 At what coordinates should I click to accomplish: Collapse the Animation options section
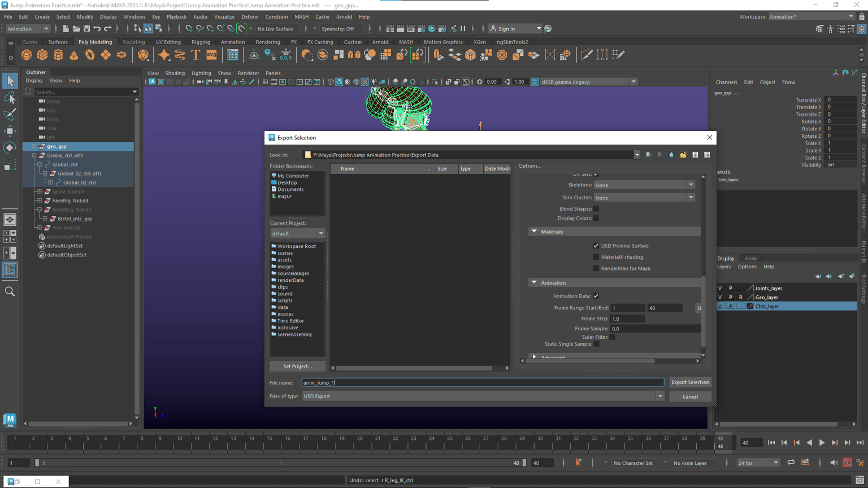(x=534, y=282)
